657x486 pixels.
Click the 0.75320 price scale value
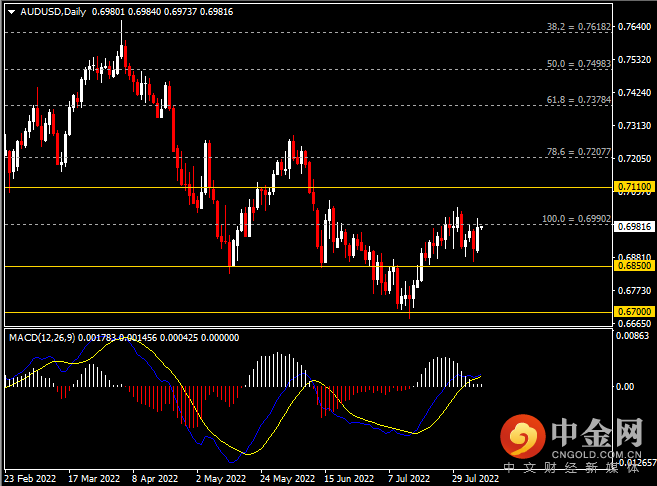(x=635, y=60)
